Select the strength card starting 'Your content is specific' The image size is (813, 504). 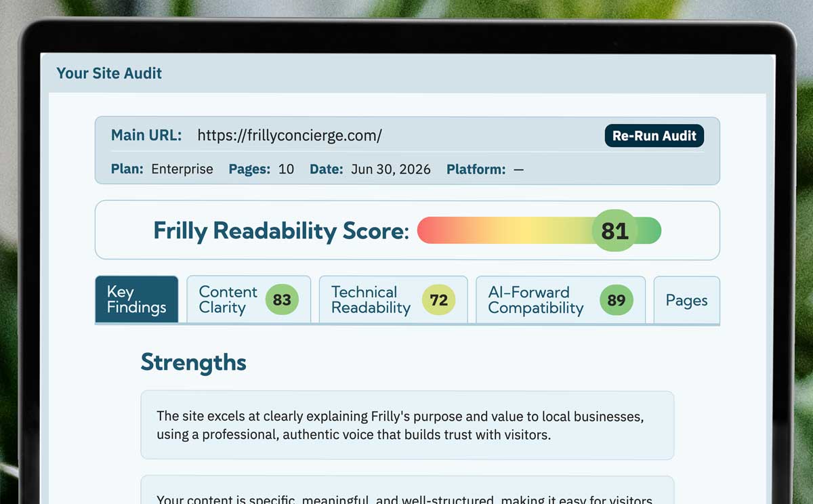(407, 490)
